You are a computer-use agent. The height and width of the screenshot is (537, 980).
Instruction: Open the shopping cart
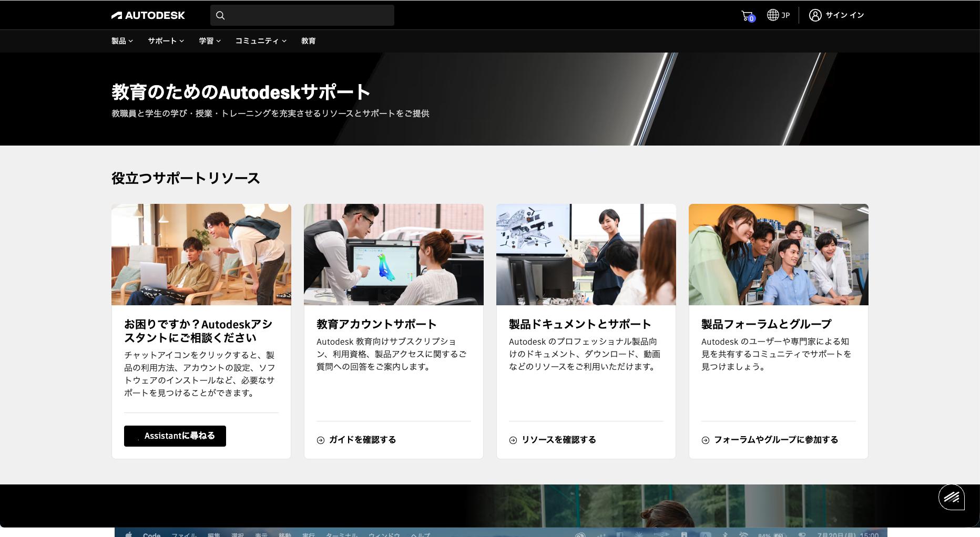point(748,16)
